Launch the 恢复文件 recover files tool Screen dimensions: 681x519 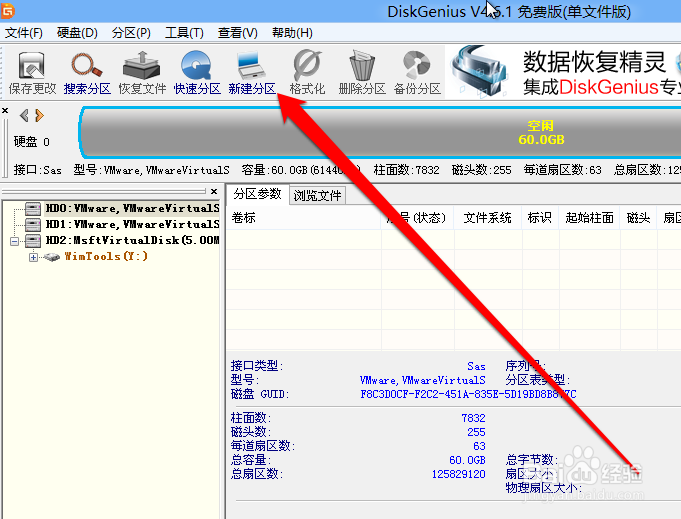tap(142, 73)
